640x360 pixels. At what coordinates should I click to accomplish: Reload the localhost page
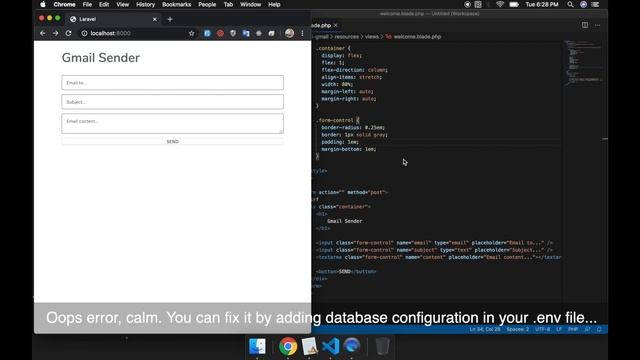click(69, 33)
